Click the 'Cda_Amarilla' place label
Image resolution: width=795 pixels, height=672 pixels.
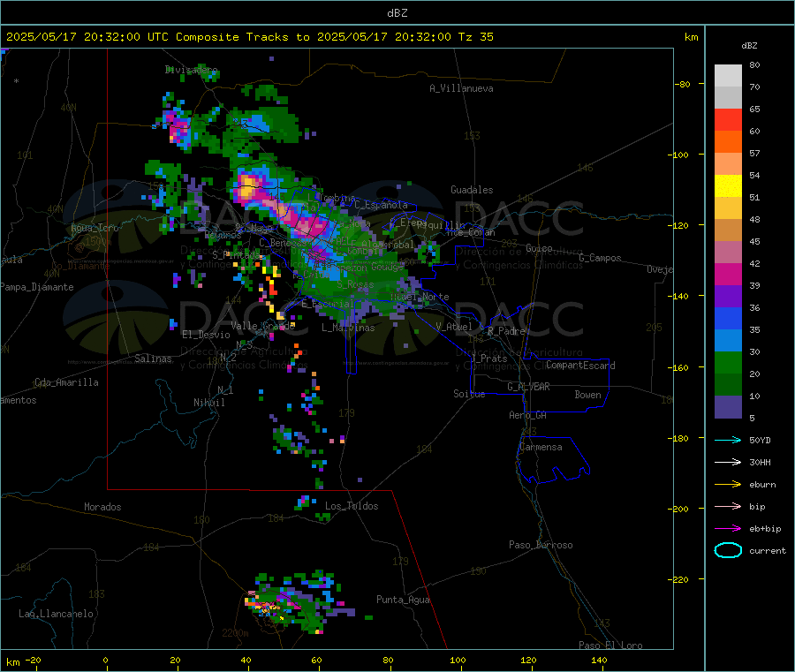click(x=66, y=382)
